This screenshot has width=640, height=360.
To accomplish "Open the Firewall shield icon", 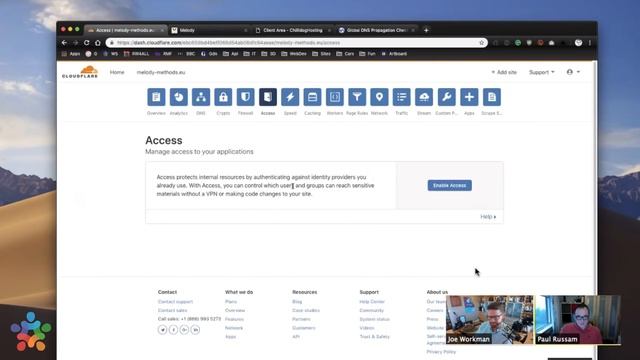I will click(x=245, y=97).
